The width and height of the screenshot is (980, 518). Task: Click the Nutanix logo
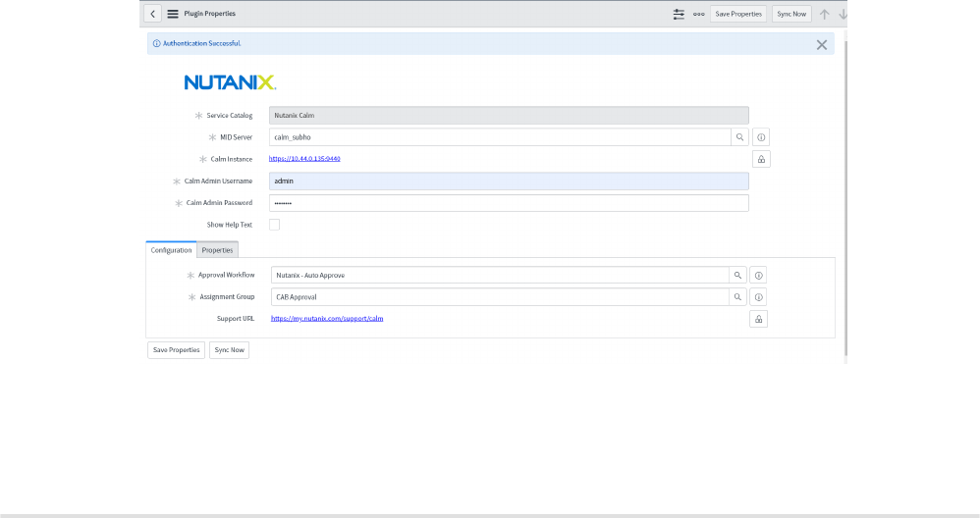[x=230, y=82]
